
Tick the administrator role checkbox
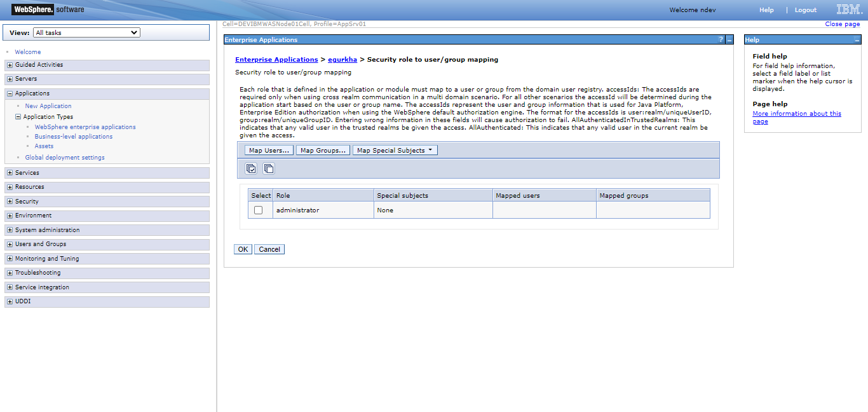(x=258, y=210)
